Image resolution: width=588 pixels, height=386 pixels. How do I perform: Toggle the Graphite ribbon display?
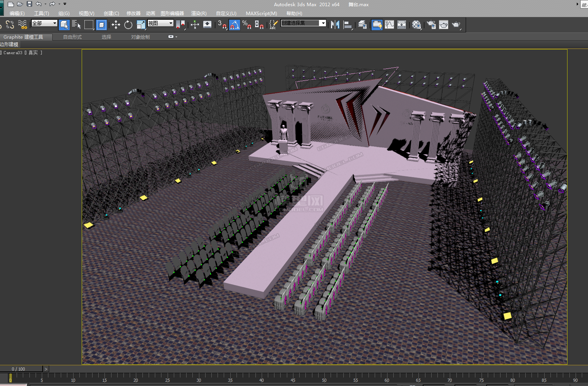[x=377, y=25]
